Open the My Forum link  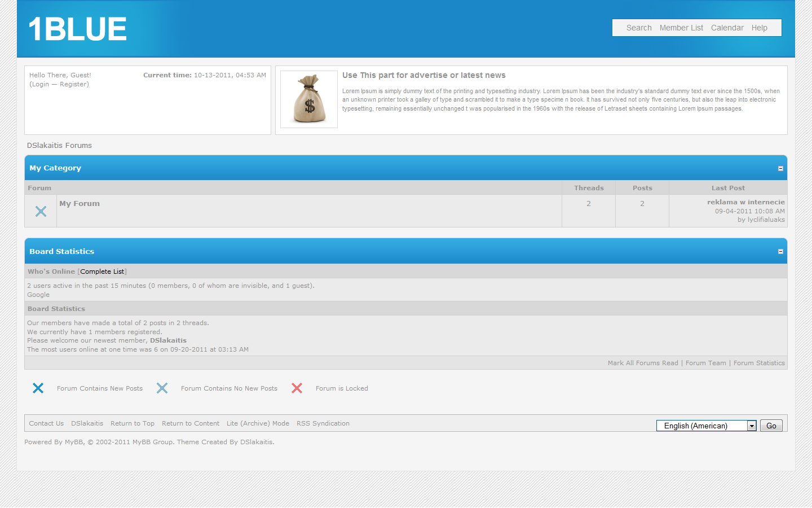(x=80, y=204)
